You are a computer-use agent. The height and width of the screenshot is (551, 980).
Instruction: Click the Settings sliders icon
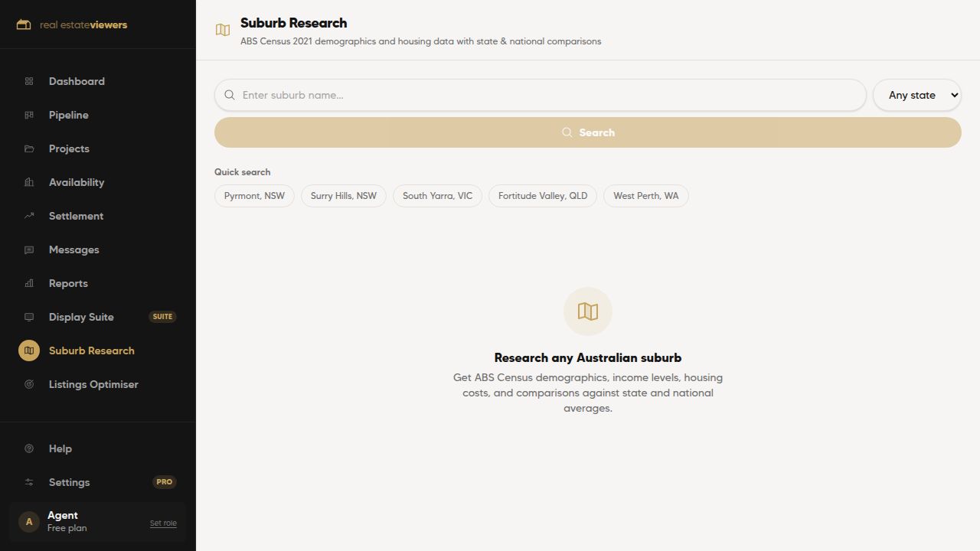point(29,482)
